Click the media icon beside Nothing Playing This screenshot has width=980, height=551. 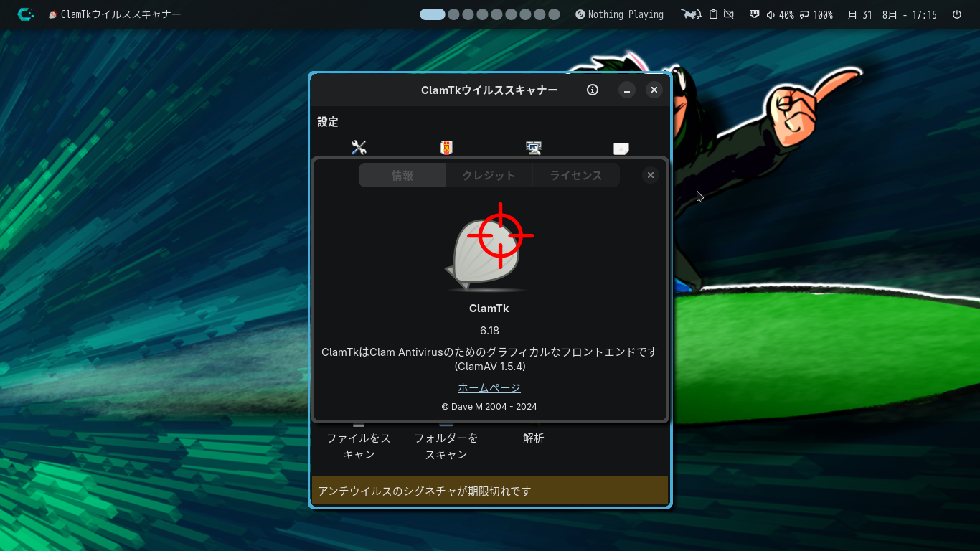(580, 14)
